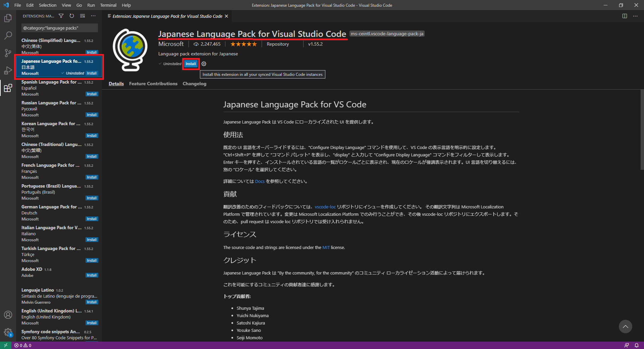
Task: Open the Run and Debug view
Action: tap(8, 70)
